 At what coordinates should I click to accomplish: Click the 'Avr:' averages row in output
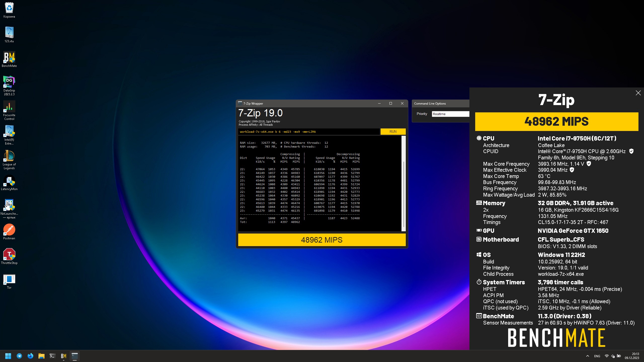(x=300, y=218)
